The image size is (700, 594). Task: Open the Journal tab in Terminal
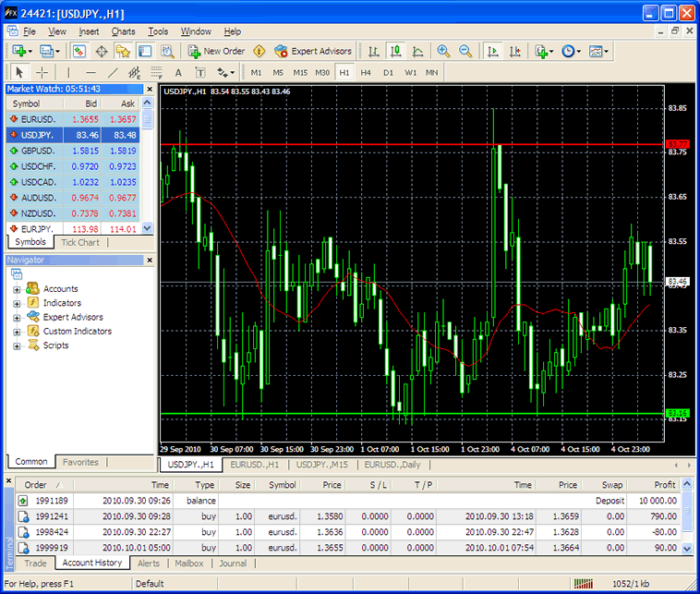[x=233, y=564]
